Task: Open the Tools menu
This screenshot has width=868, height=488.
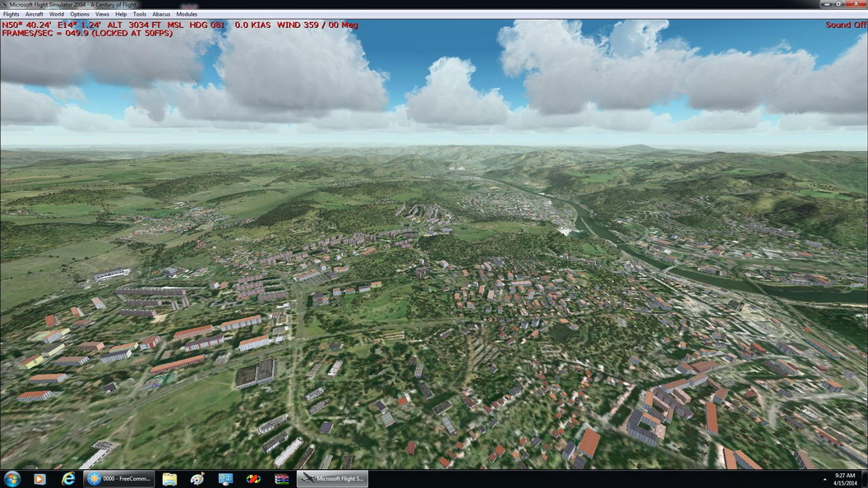Action: [x=140, y=15]
